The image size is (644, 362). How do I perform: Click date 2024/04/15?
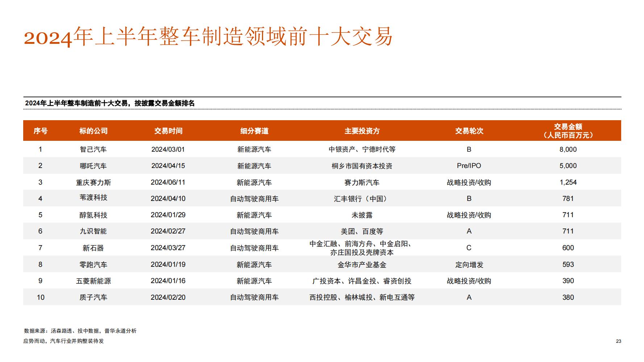point(168,166)
